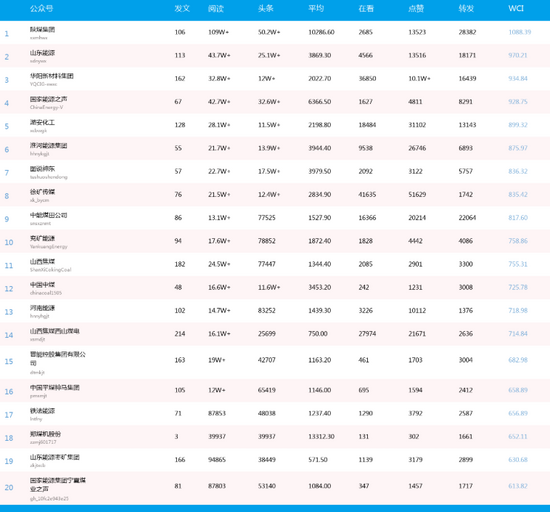Click the 头条 column header
The height and width of the screenshot is (512, 550).
(x=266, y=9)
